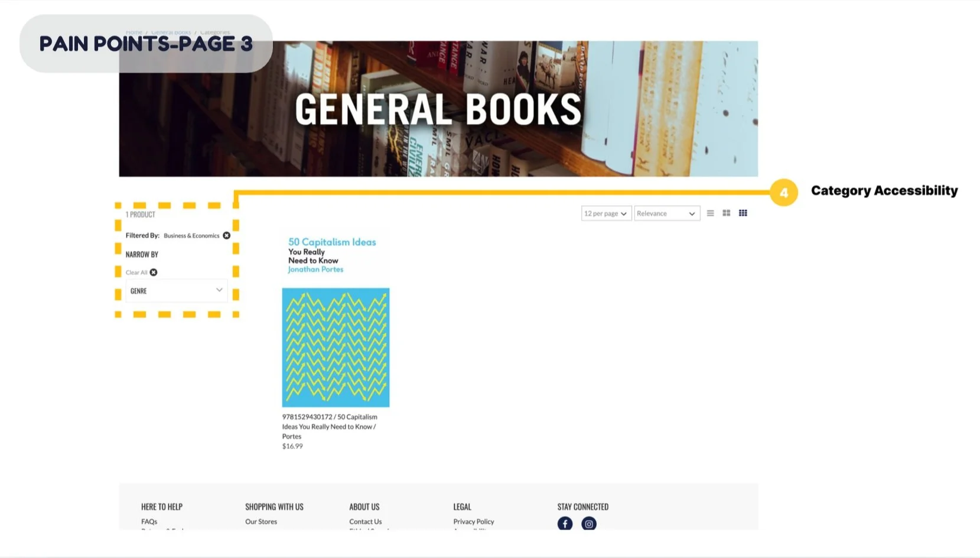Click the Clear All text label

(x=136, y=272)
